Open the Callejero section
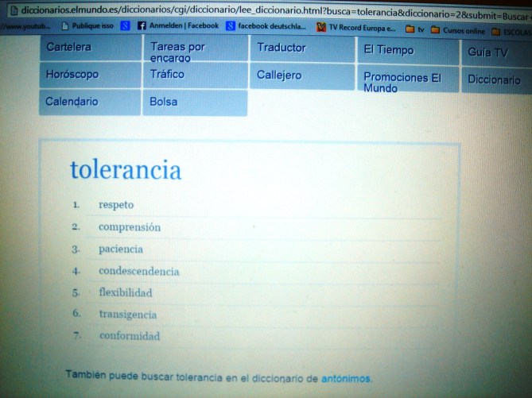 tap(279, 75)
